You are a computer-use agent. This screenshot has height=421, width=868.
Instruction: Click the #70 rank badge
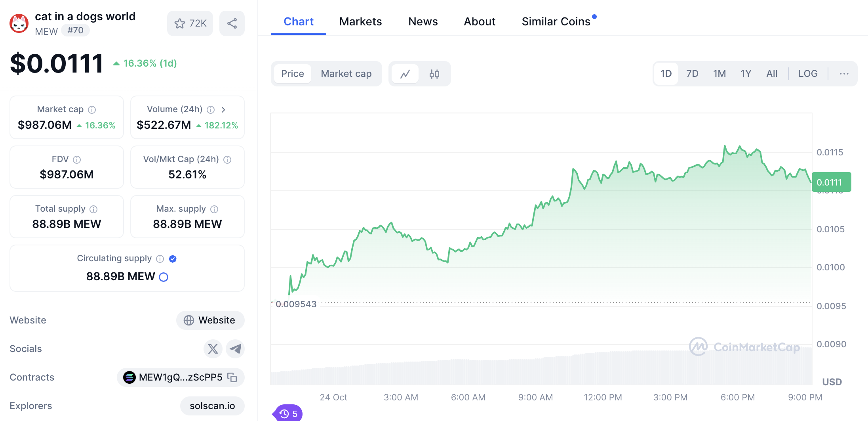(x=75, y=31)
